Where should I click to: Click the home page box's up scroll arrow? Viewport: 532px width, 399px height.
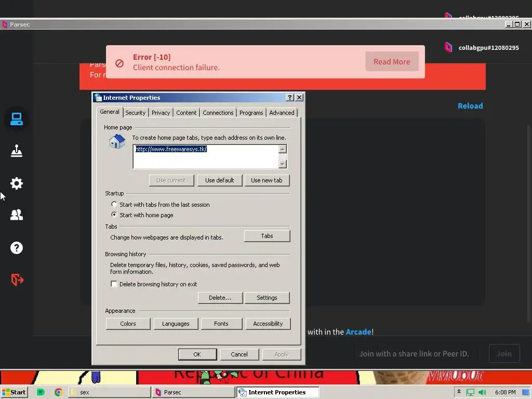[x=282, y=149]
